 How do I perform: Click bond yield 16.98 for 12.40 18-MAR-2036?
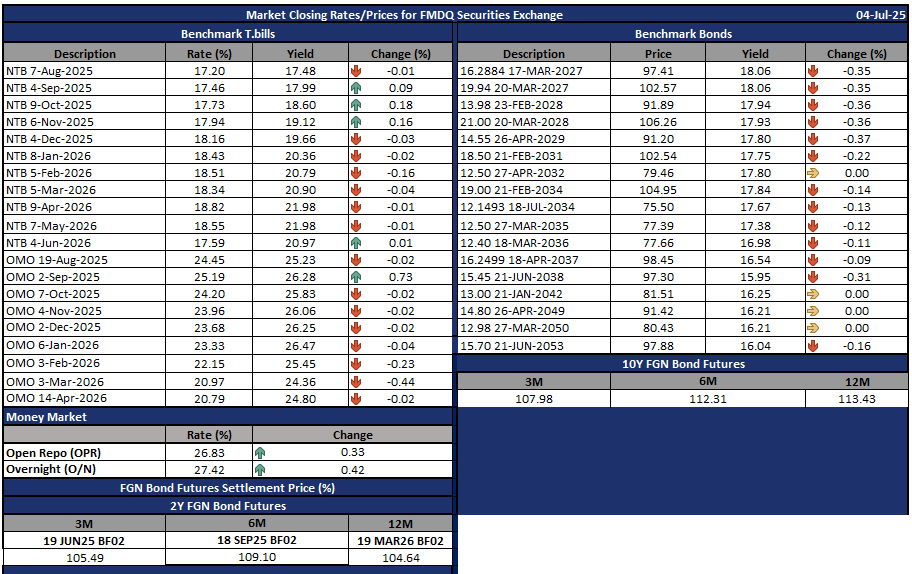(755, 243)
